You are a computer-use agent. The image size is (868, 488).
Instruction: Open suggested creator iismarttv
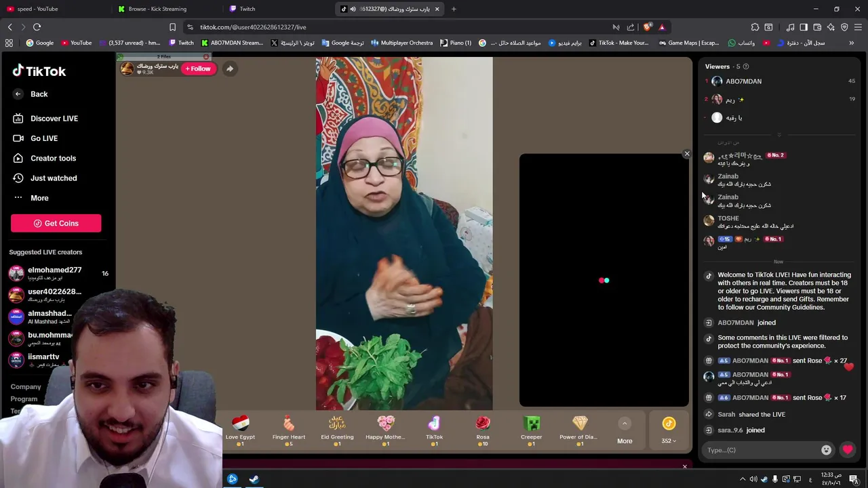click(x=43, y=360)
